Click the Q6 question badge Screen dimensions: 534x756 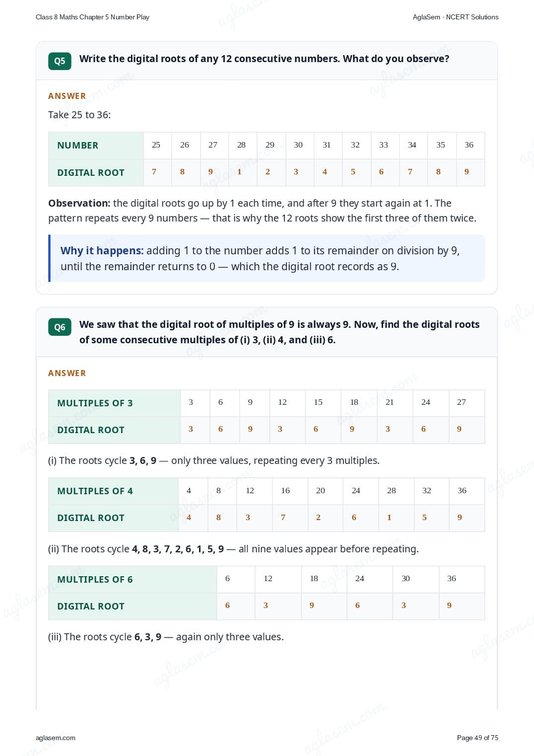(x=60, y=327)
